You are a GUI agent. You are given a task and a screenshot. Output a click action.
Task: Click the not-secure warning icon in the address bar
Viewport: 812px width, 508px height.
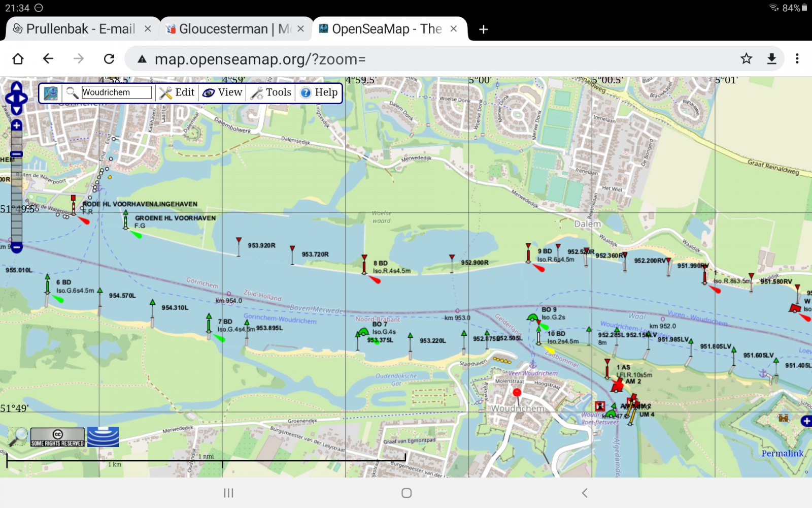143,59
